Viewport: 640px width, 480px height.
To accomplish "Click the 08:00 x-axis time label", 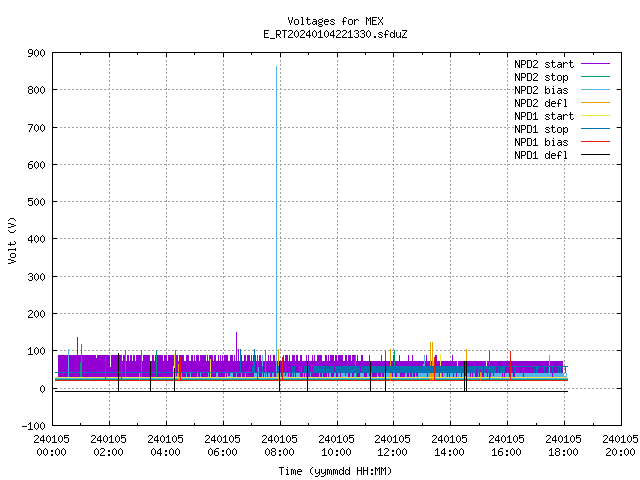I will [x=279, y=452].
